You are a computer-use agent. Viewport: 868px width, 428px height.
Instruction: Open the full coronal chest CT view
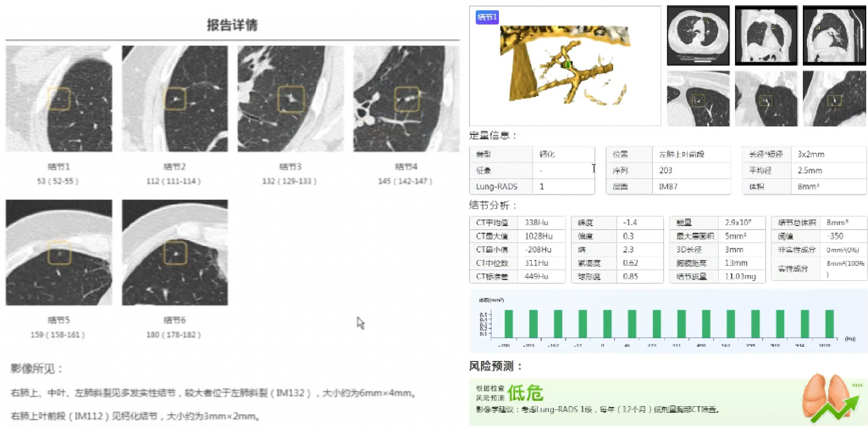(x=766, y=35)
